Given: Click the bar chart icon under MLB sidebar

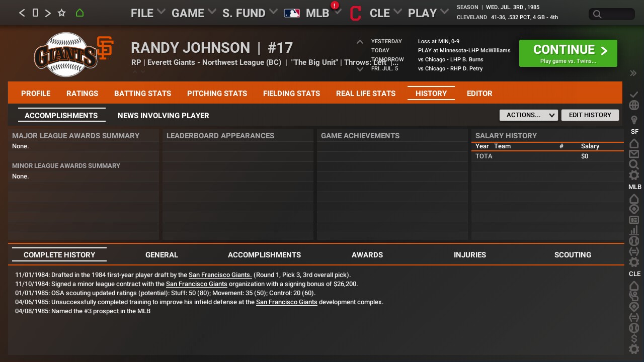Looking at the screenshot, I should click(x=634, y=230).
